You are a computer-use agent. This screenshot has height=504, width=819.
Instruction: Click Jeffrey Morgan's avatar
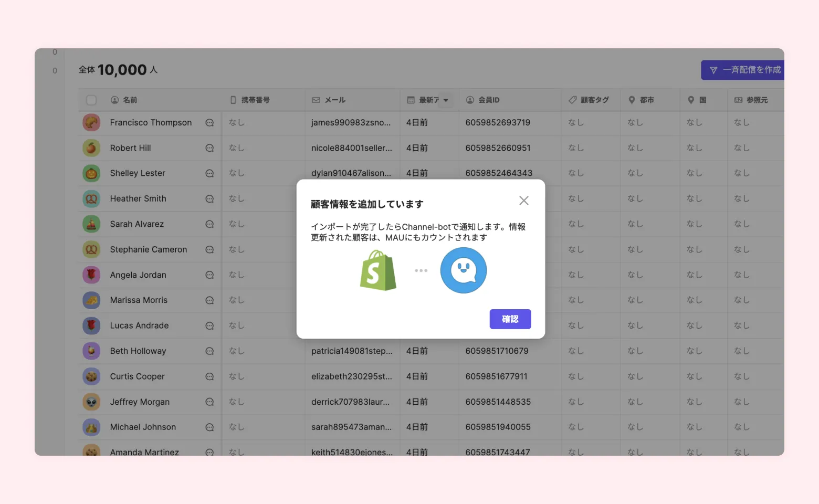(x=91, y=402)
